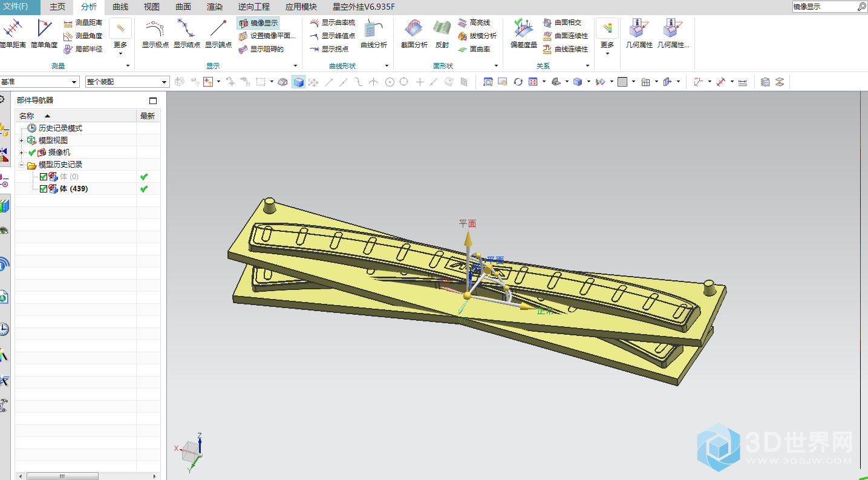Open the 曲线分析 tool

coord(374,34)
